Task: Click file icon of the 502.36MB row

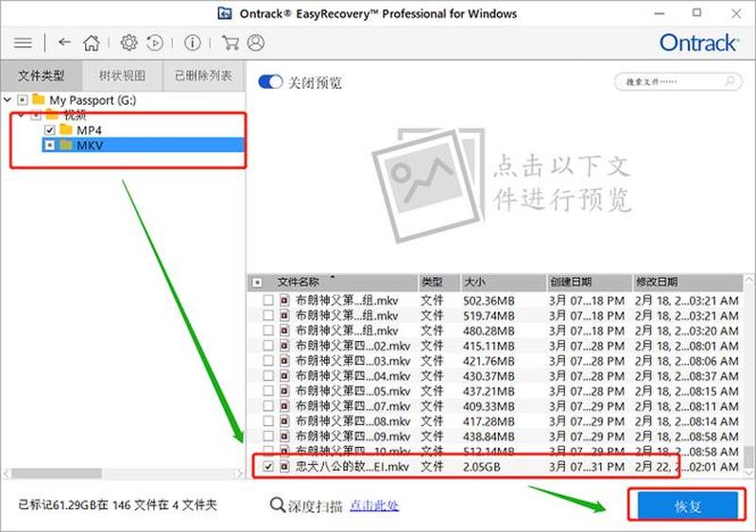Action: (x=284, y=300)
